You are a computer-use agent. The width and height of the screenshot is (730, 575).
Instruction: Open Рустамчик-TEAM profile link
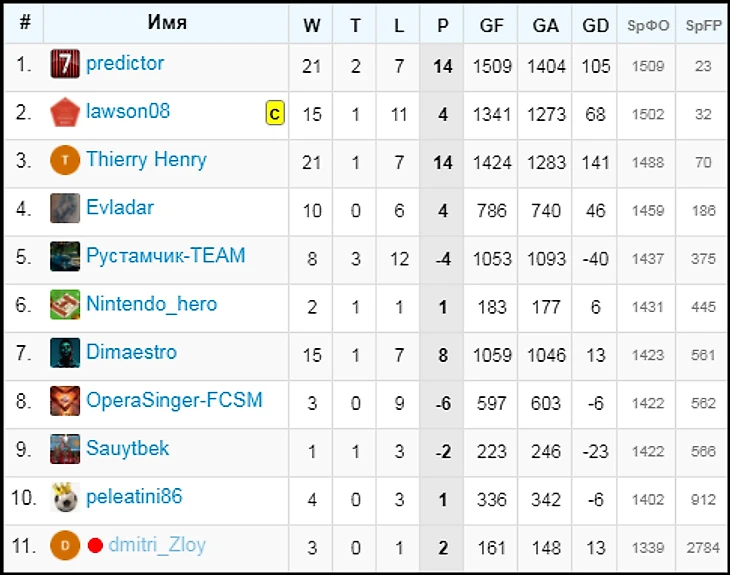[x=165, y=256]
